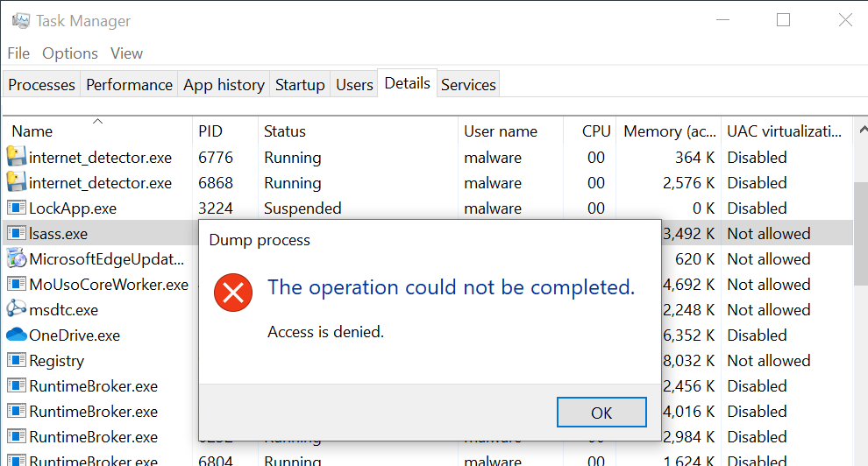Viewport: 868px width, 466px height.
Task: Switch to the Performance tab
Action: tap(129, 85)
